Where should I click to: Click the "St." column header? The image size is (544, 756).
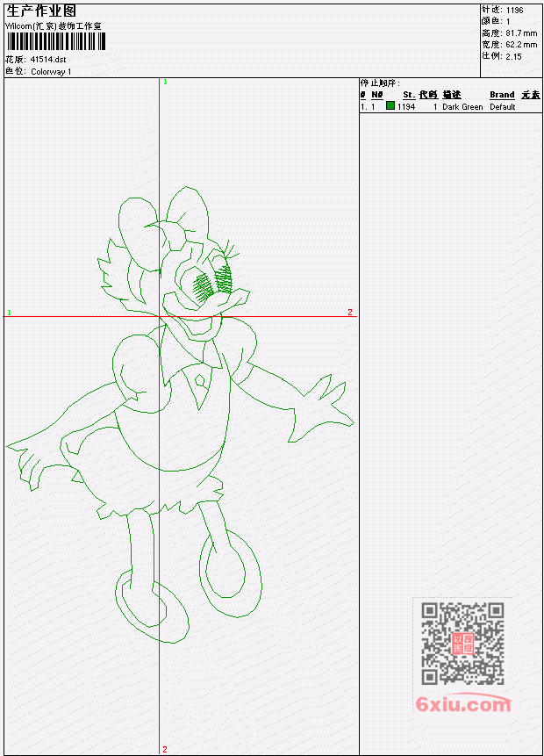click(x=409, y=95)
